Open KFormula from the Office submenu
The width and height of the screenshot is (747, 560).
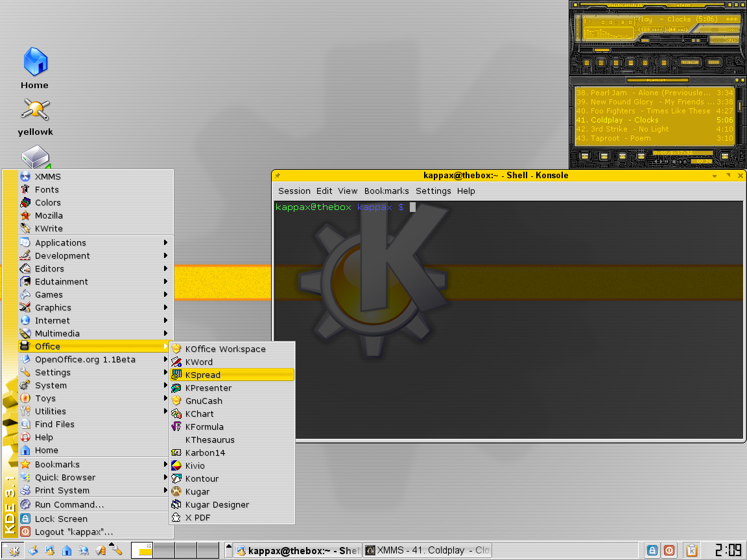[x=232, y=426]
